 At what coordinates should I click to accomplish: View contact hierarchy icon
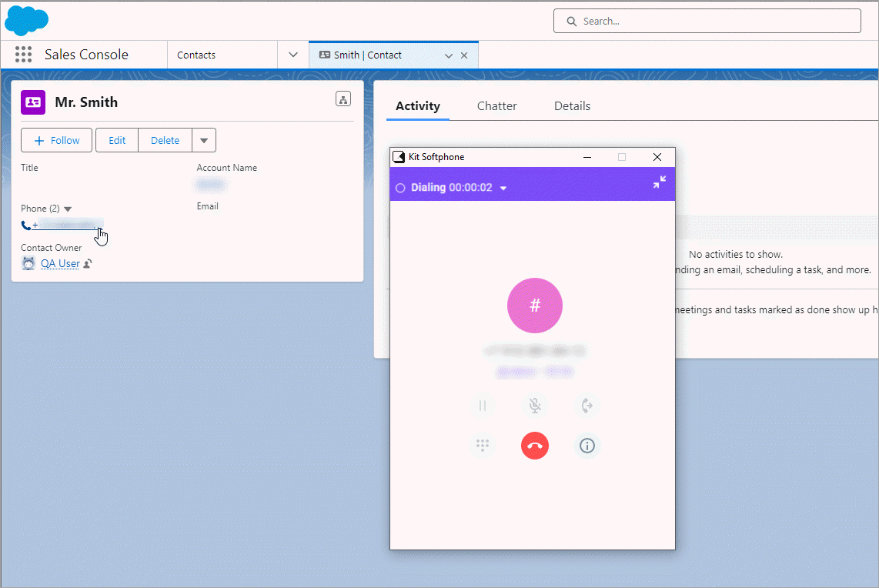343,99
